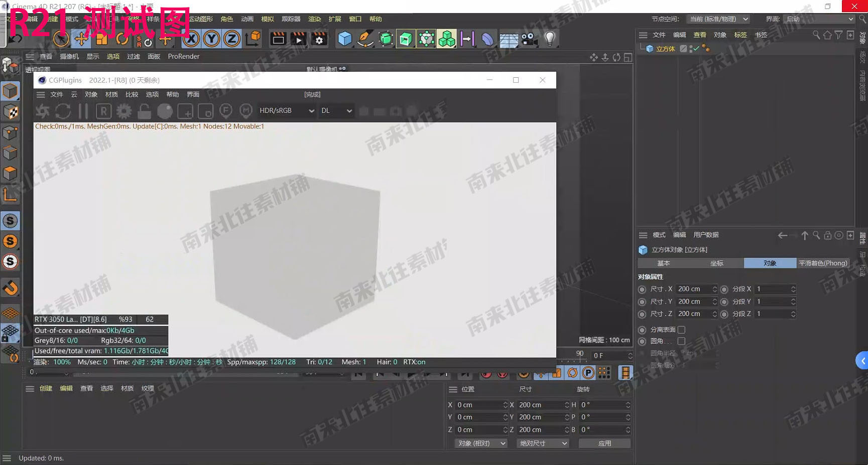Enable 圆角 checkbox
Viewport: 868px width, 465px height.
[681, 341]
